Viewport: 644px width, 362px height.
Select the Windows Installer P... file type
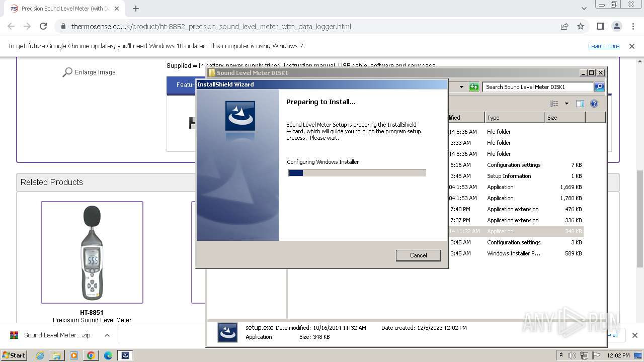tap(514, 253)
